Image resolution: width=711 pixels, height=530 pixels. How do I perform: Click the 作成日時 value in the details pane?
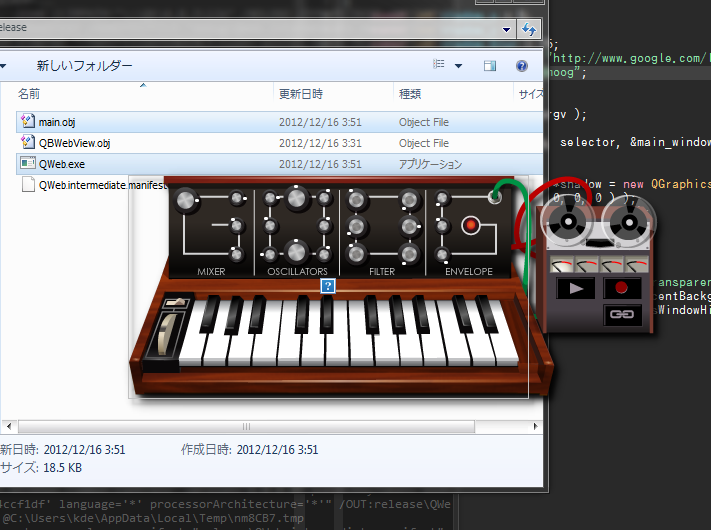pos(278,450)
